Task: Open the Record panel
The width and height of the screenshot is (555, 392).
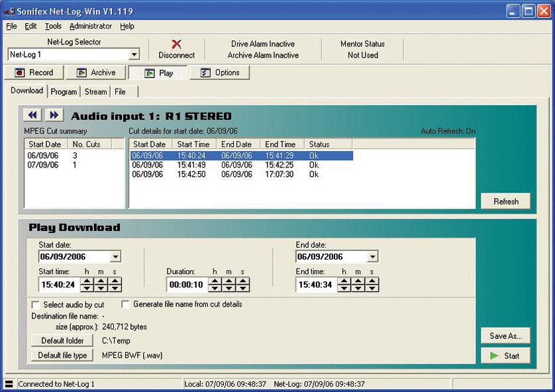Action: point(34,73)
